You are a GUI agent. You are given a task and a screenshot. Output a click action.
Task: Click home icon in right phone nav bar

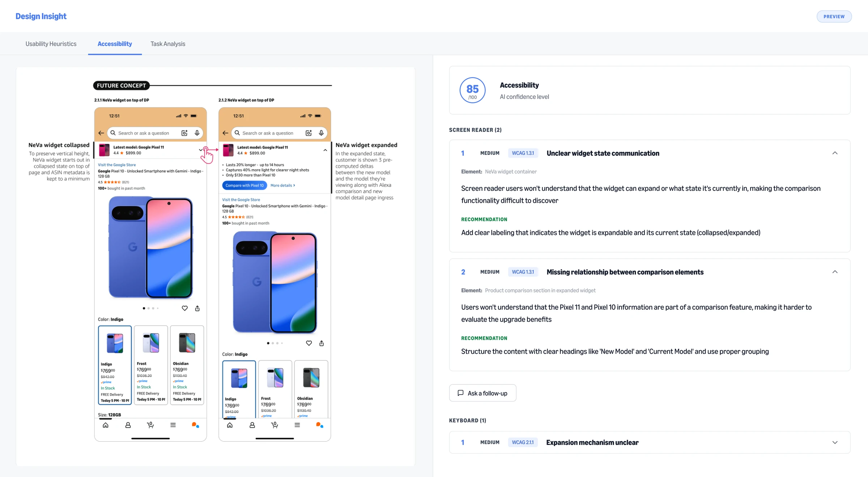230,425
